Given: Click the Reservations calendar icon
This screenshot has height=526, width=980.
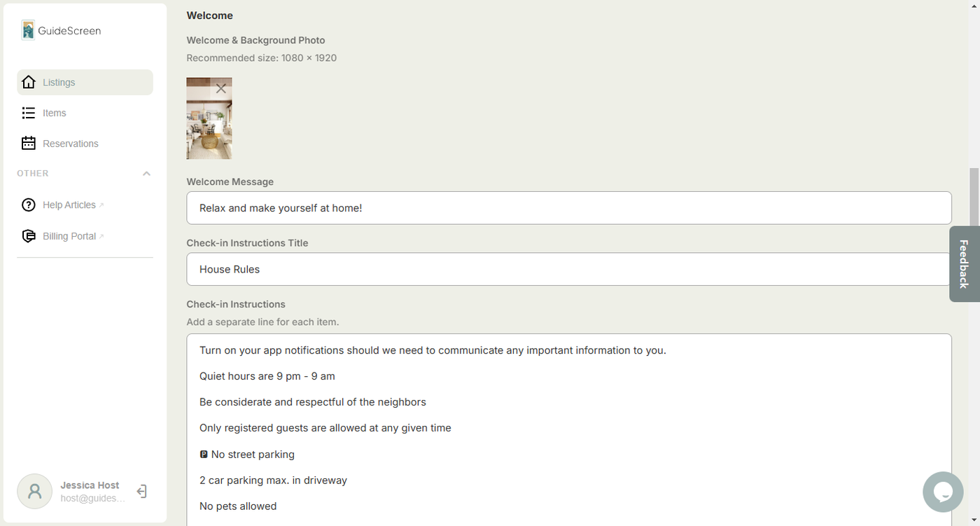Looking at the screenshot, I should pos(29,144).
